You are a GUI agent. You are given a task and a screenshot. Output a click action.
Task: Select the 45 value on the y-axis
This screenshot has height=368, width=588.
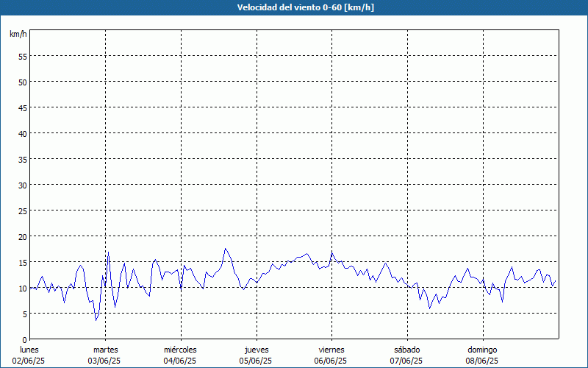point(23,107)
